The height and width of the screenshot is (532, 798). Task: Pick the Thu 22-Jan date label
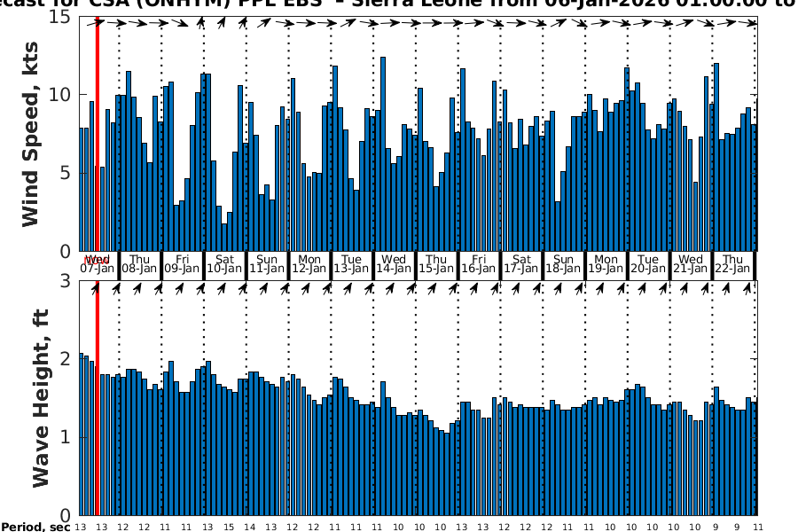(x=733, y=263)
